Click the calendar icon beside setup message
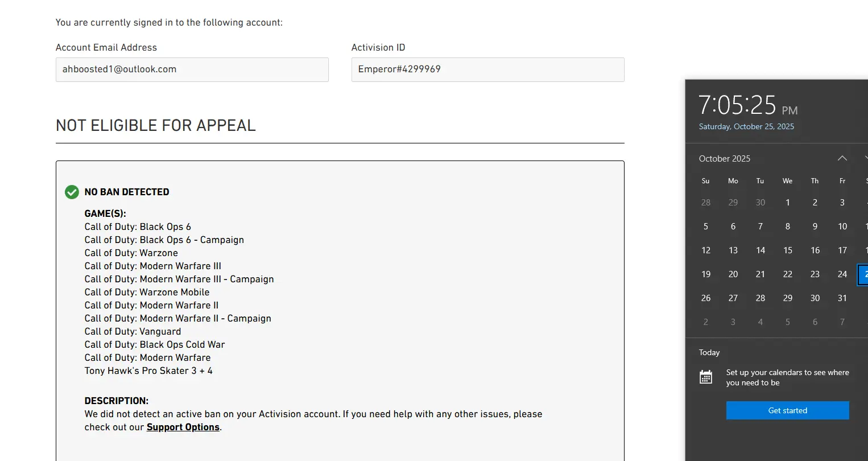 [706, 377]
